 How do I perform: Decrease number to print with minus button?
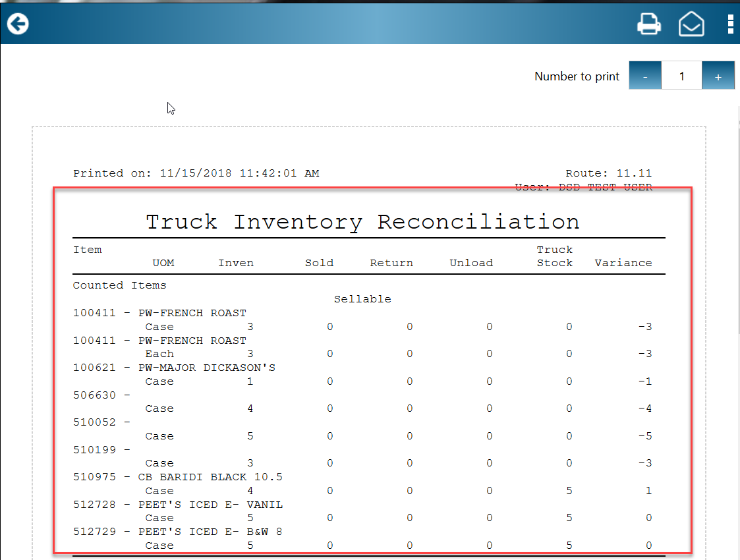click(x=645, y=76)
